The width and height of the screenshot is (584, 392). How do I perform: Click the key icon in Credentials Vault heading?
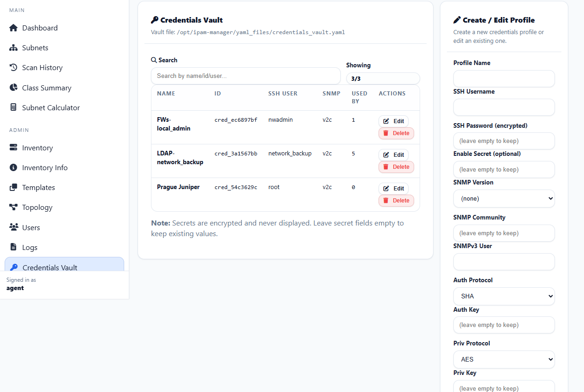pyautogui.click(x=155, y=20)
